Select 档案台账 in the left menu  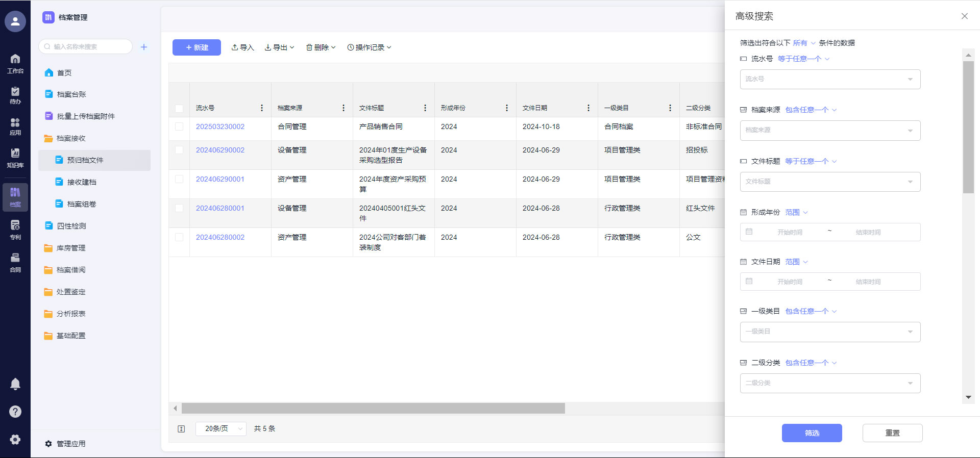[71, 94]
